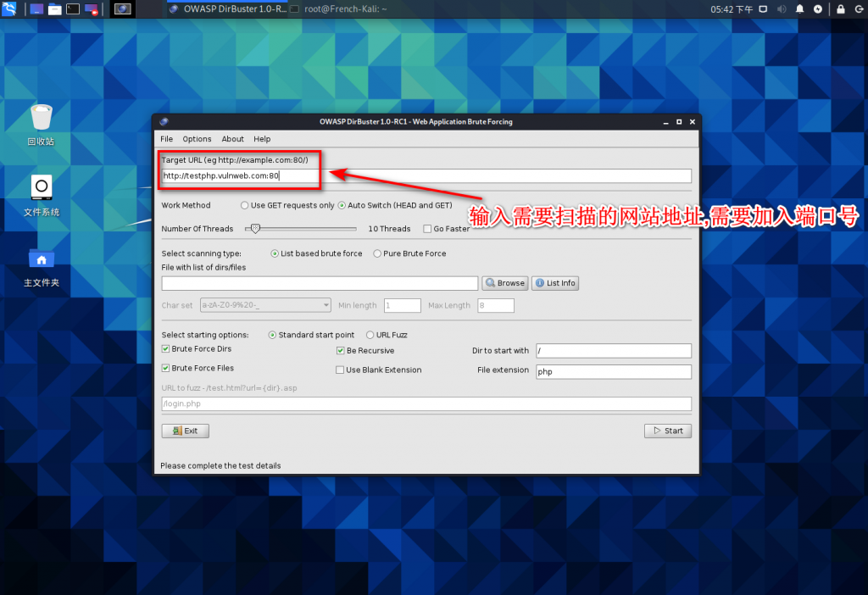Maximize the DirBuster window

coord(679,122)
